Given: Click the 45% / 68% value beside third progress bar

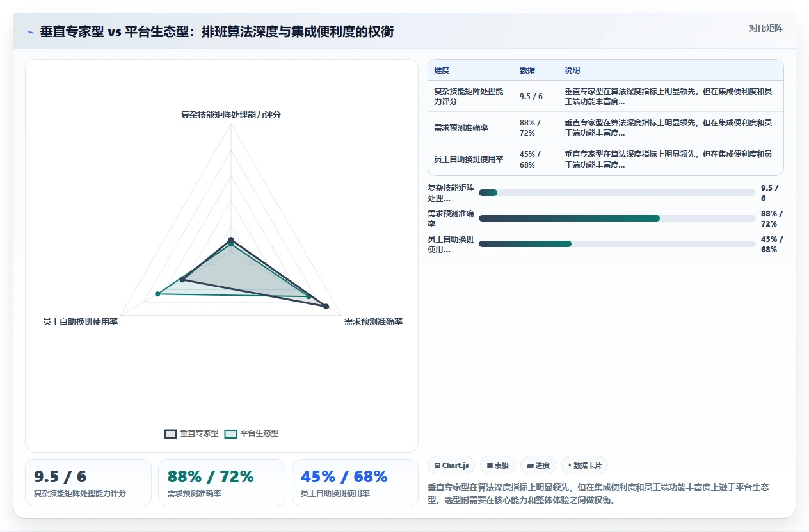Looking at the screenshot, I should [x=771, y=244].
